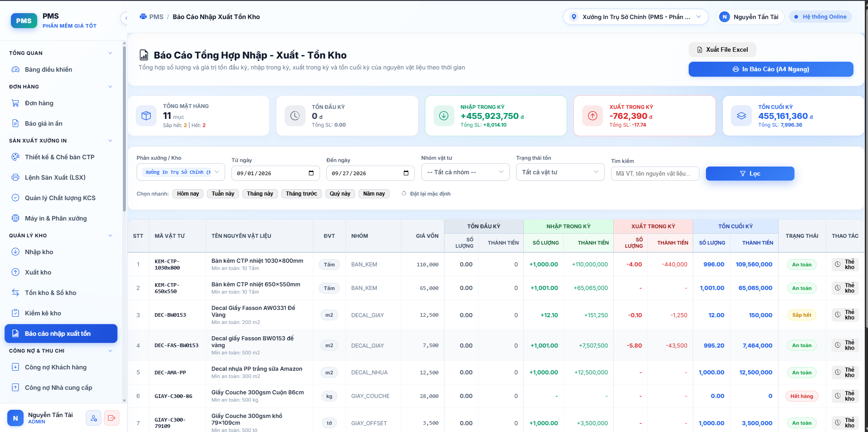The image size is (868, 432).
Task: Open the Nhóm vật tư dropdown
Action: (x=465, y=172)
